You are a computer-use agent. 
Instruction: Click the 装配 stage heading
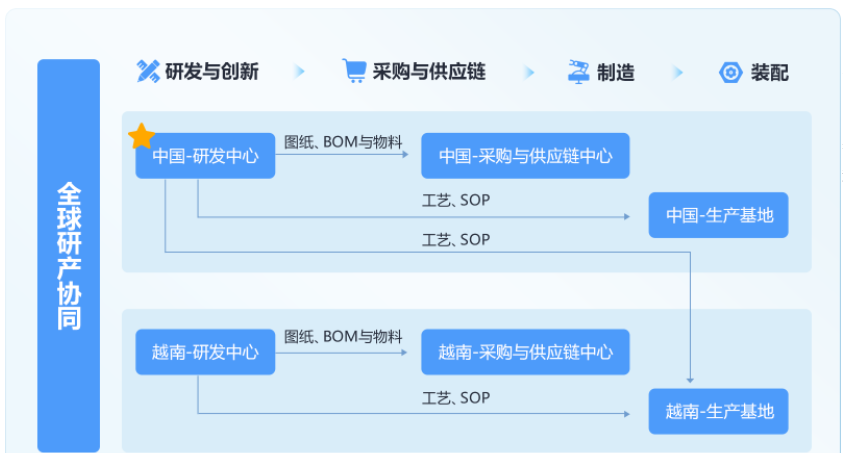[x=770, y=73]
